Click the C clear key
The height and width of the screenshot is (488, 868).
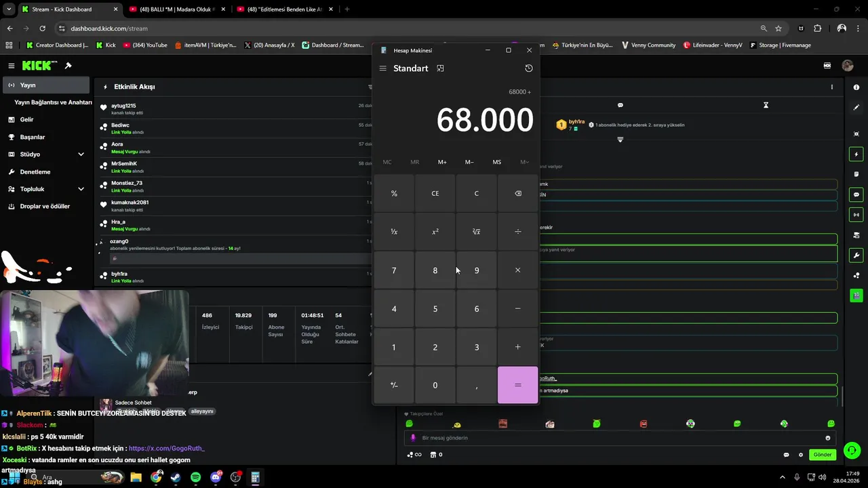click(476, 193)
